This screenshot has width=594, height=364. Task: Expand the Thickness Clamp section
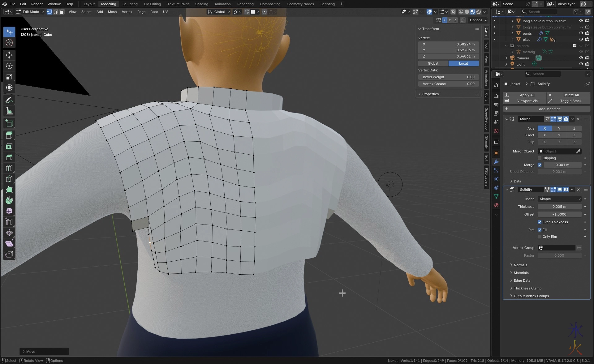pos(527,288)
